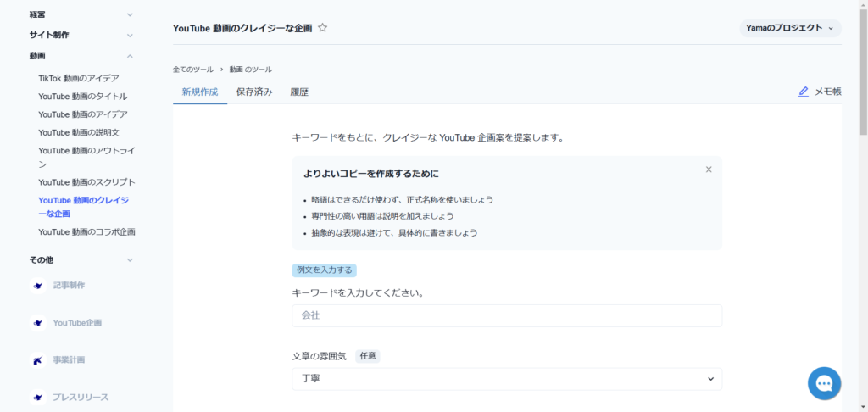Open YouTube 動画のタイトル tool
Image resolution: width=868 pixels, height=412 pixels.
(83, 97)
